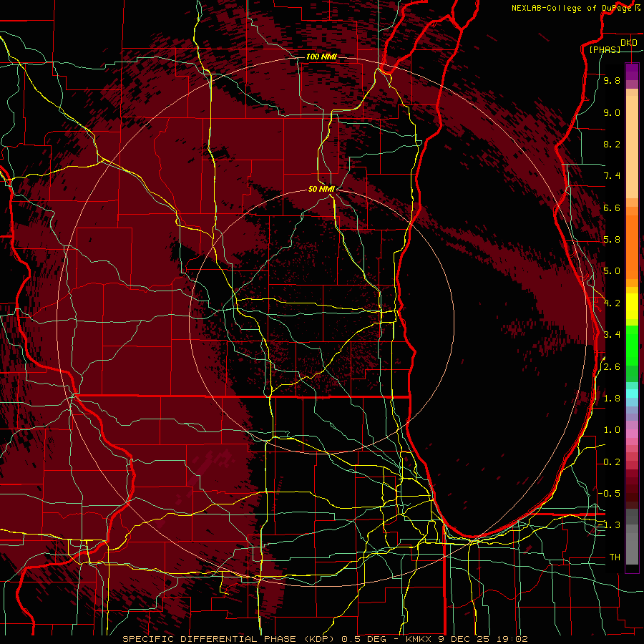Click the pink band of the color bar
The width and height of the screenshot is (644, 644).
point(632,434)
